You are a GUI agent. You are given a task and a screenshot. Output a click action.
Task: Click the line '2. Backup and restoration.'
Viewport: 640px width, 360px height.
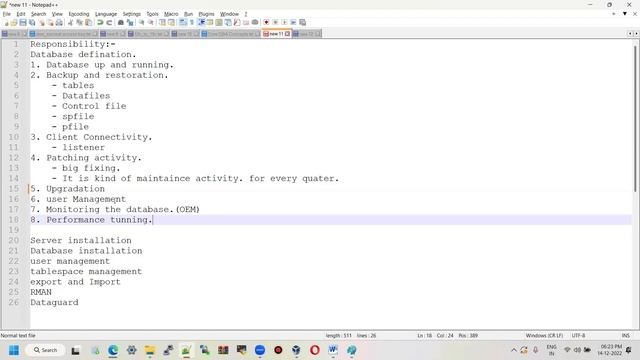(x=99, y=75)
